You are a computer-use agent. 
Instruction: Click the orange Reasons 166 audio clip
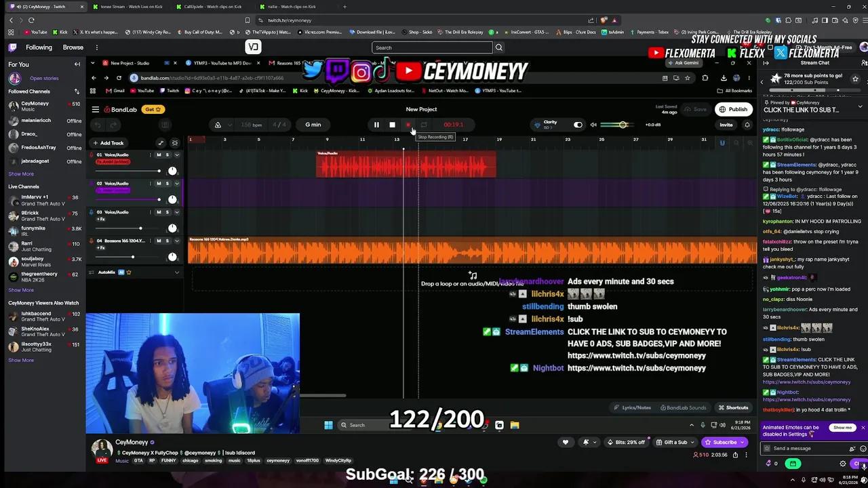(x=472, y=250)
